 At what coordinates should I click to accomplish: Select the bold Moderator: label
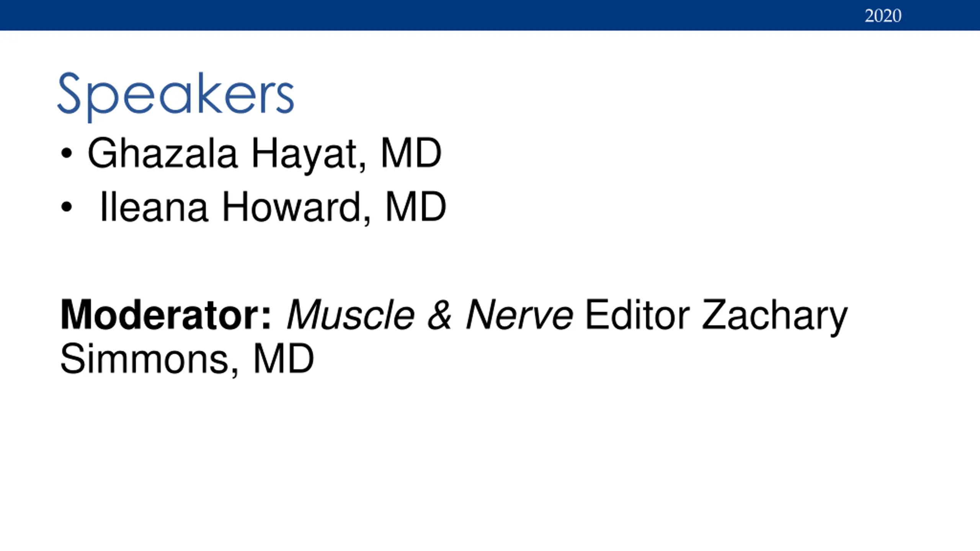166,315
